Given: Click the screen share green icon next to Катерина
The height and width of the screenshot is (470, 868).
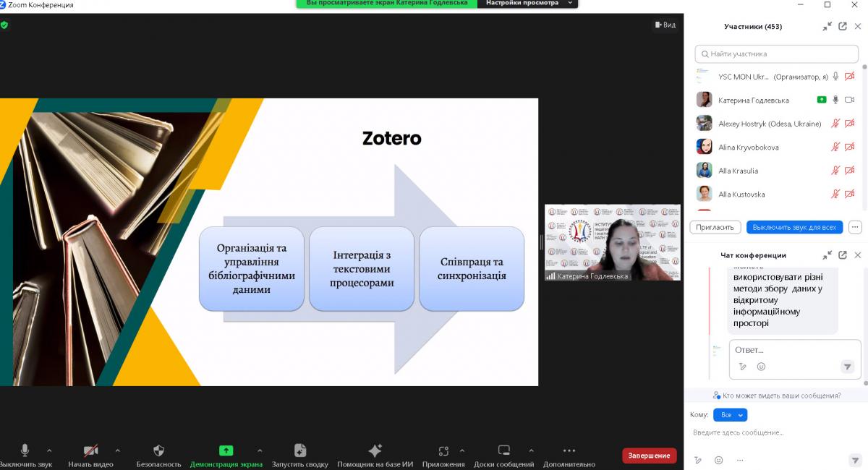Looking at the screenshot, I should [x=822, y=100].
